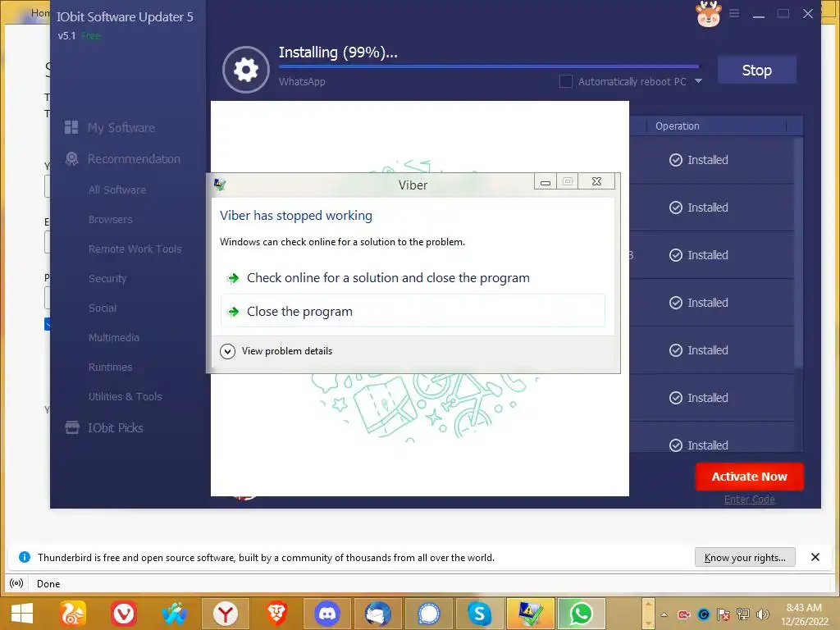Click the Stop button in IObit Updater
The height and width of the screenshot is (630, 840).
tap(756, 71)
